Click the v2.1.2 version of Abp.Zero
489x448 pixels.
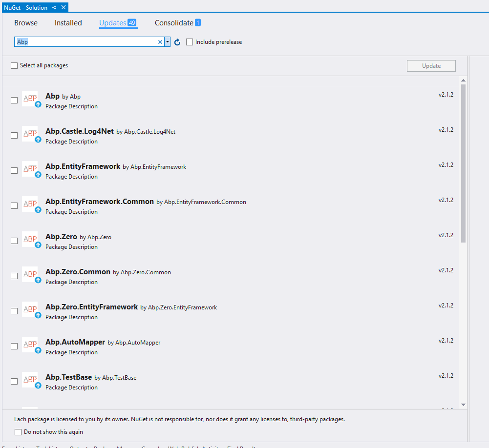[x=446, y=235]
